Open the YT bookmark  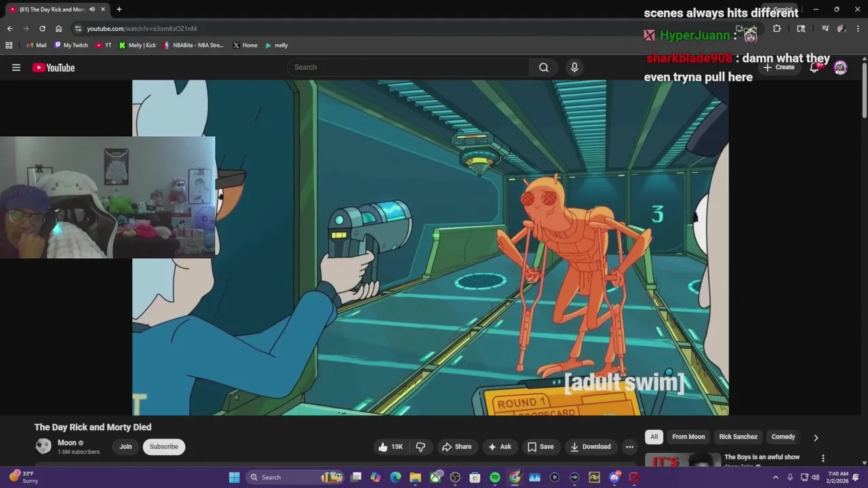(104, 45)
